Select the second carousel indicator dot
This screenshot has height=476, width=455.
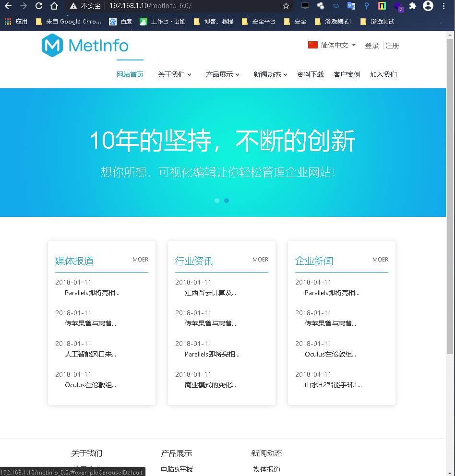227,201
